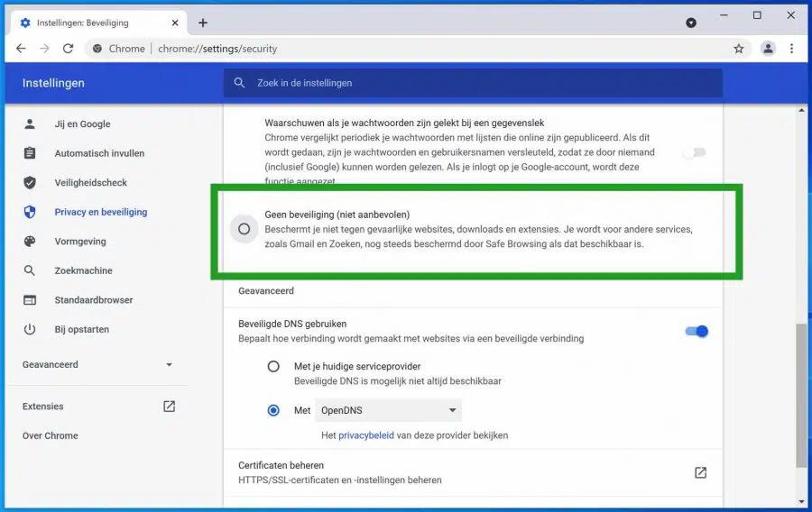The image size is (812, 512).
Task: Select the Met OpenDNS radio button
Action: (272, 411)
